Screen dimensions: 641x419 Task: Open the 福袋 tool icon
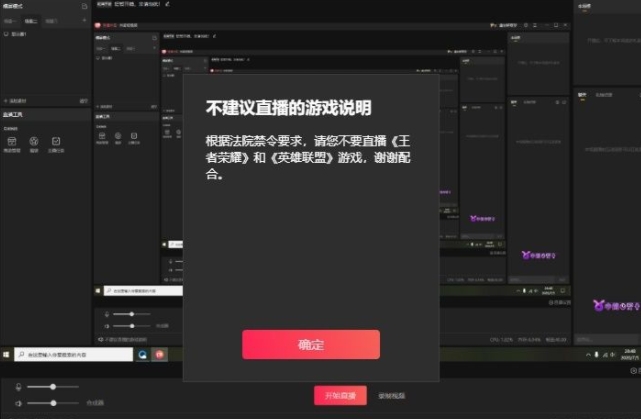coord(34,141)
